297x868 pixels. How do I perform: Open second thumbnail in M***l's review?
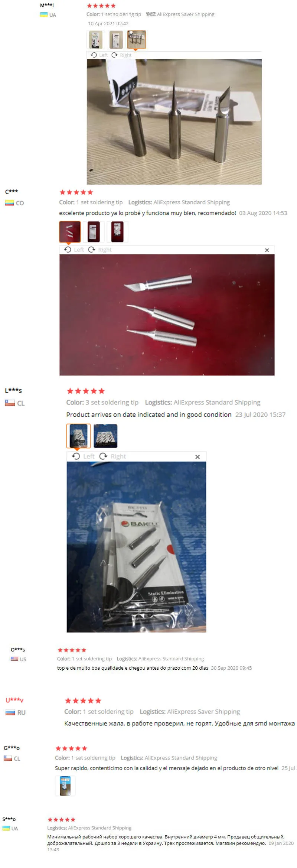click(x=116, y=40)
